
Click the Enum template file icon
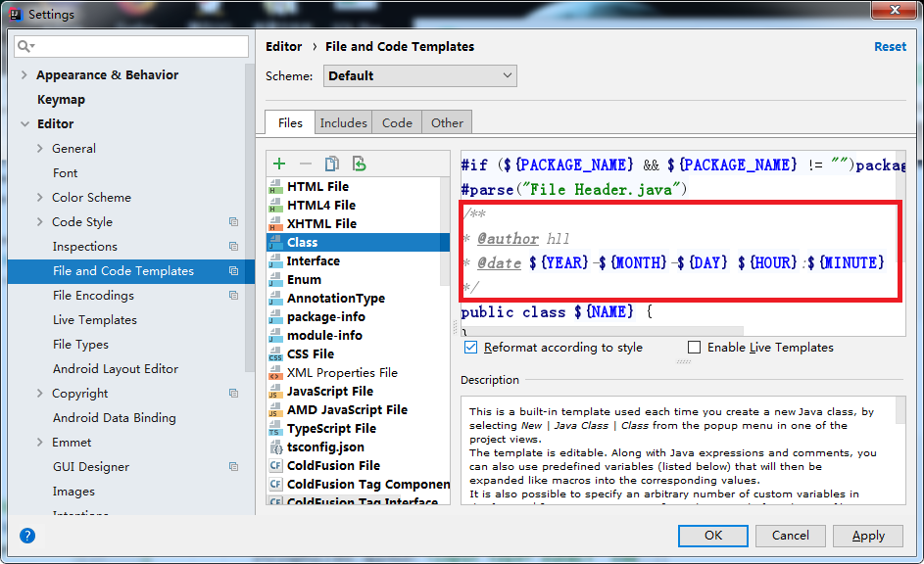pyautogui.click(x=275, y=280)
